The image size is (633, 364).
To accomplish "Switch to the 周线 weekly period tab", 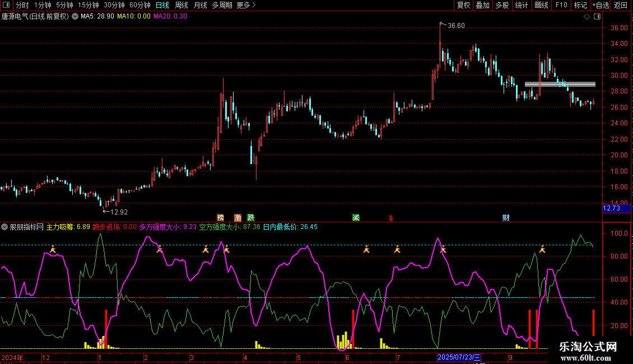I will (x=181, y=5).
